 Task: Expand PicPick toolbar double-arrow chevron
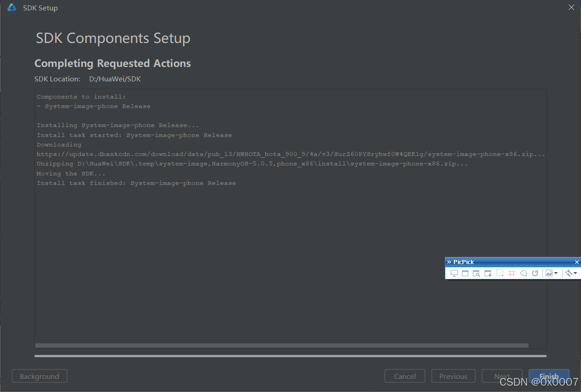coord(449,262)
